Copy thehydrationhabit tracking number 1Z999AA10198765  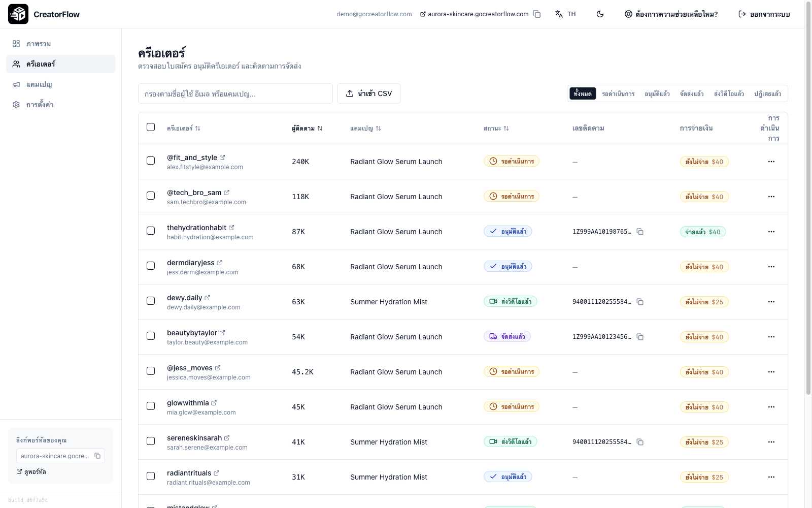640,232
